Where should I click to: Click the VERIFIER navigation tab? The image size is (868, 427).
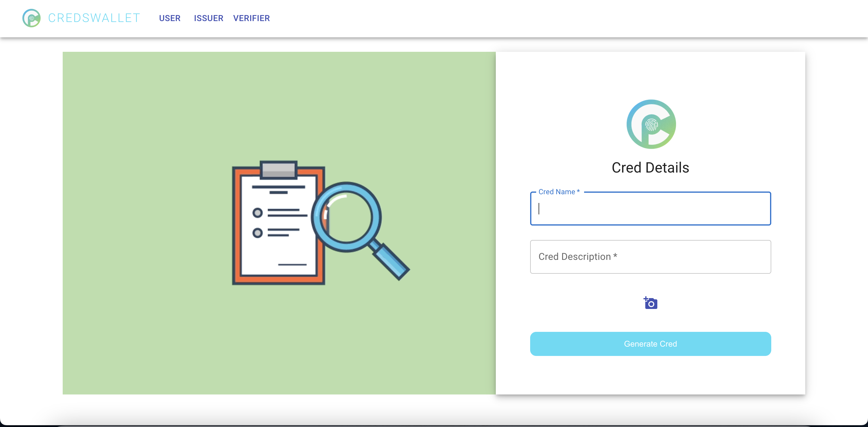coord(251,18)
